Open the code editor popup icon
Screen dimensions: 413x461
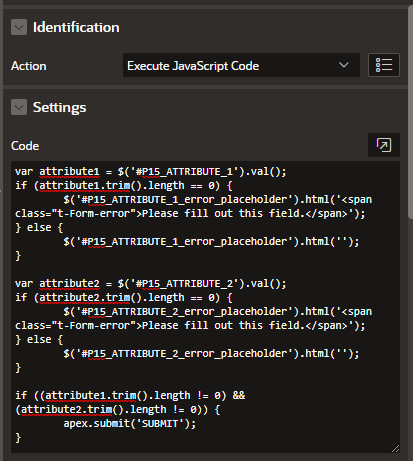(x=384, y=145)
